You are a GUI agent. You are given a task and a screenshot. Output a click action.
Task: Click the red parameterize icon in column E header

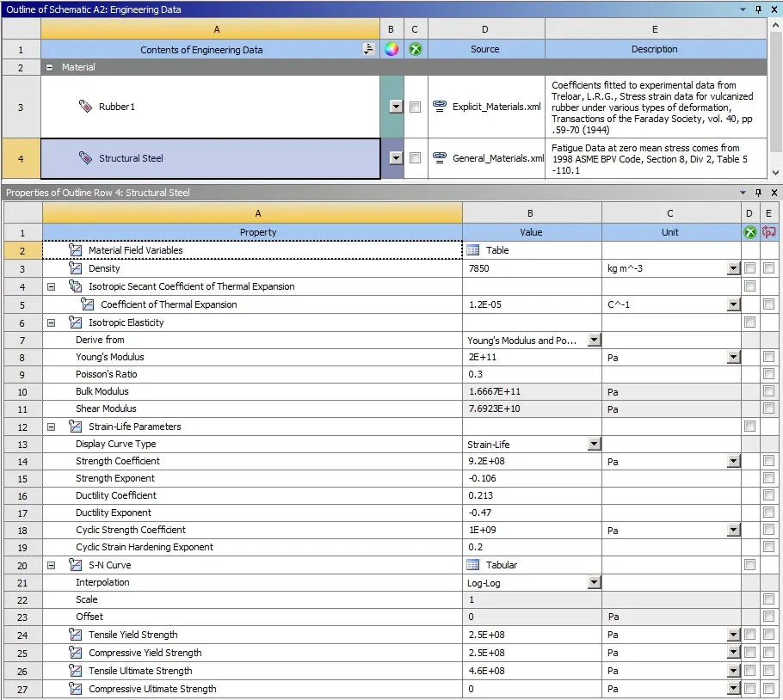769,232
